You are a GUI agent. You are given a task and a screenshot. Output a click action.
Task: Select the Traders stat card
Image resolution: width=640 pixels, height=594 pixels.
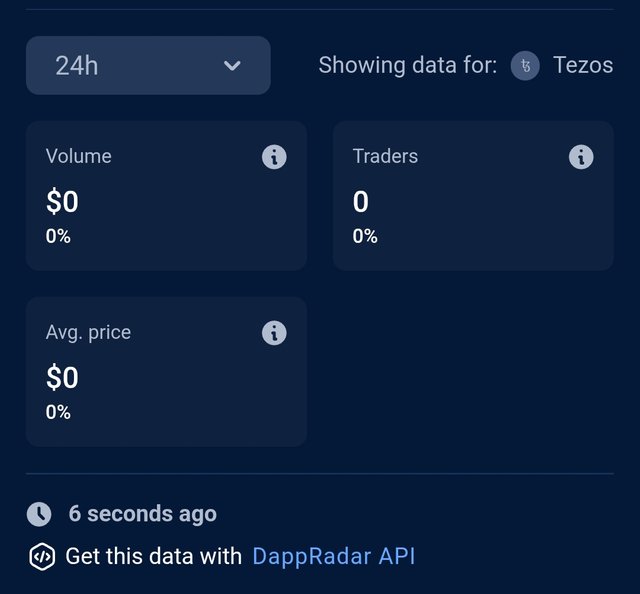click(473, 196)
